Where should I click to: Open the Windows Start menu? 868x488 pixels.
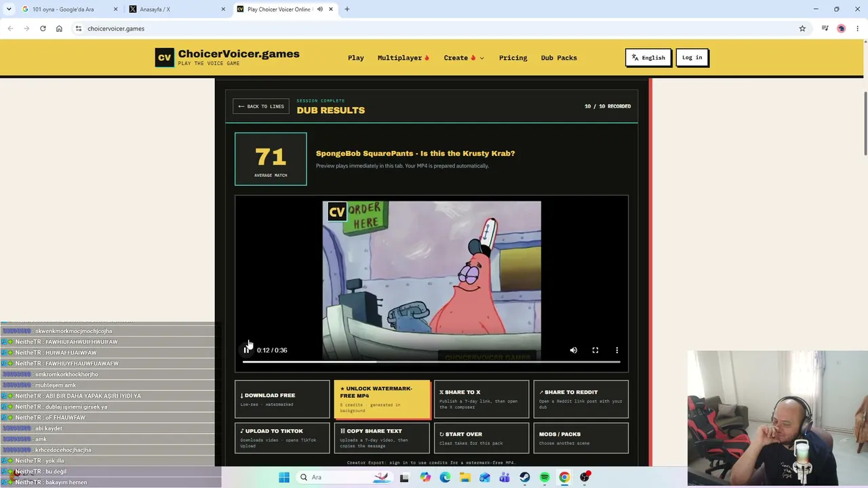[284, 477]
